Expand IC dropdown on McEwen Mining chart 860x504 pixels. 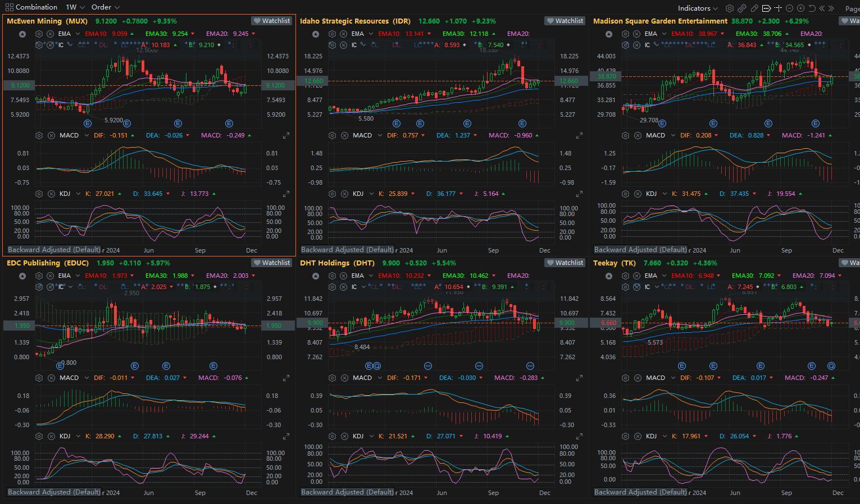click(70, 45)
